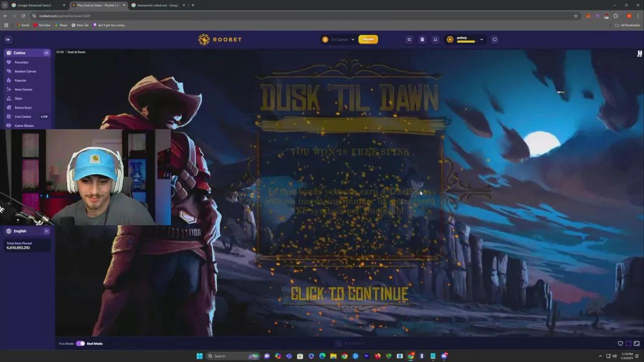Toggle Fun Mode / Real Mode switch
The height and width of the screenshot is (362, 644).
click(x=80, y=343)
